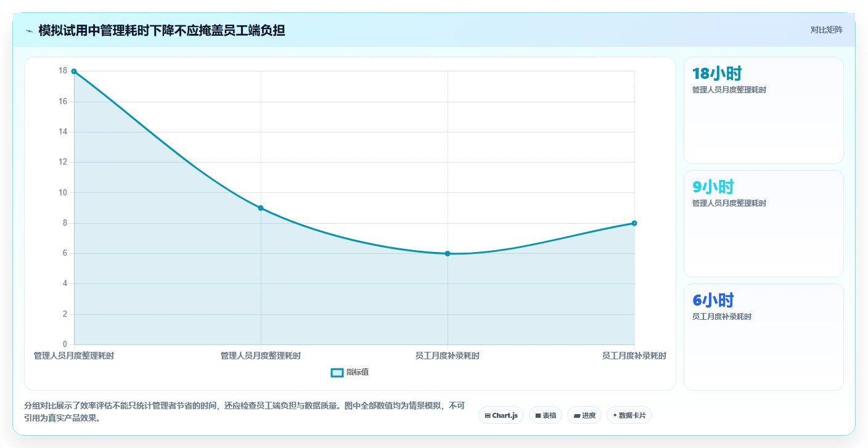868x448 pixels.
Task: Click the final chart data point at value 8
Action: (634, 223)
